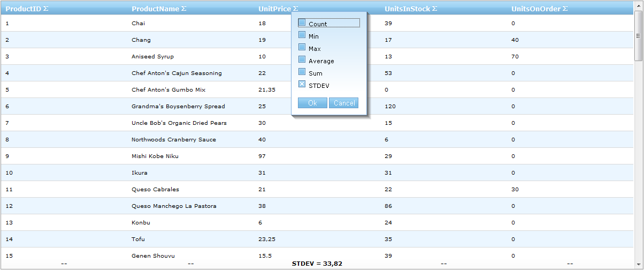The width and height of the screenshot is (644, 270).
Task: Cancel the aggregate selection popup
Action: point(344,103)
